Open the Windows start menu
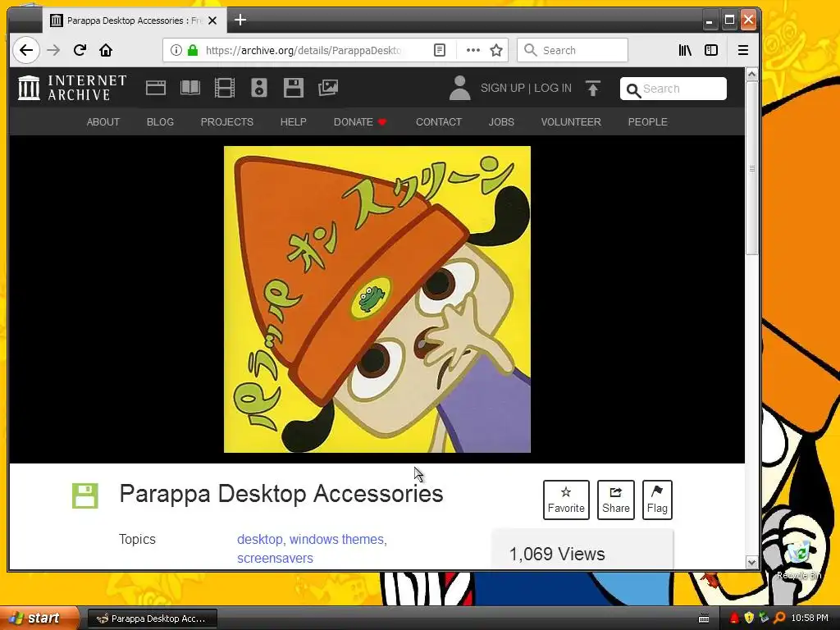Screen dimensions: 840x630 point(39,618)
